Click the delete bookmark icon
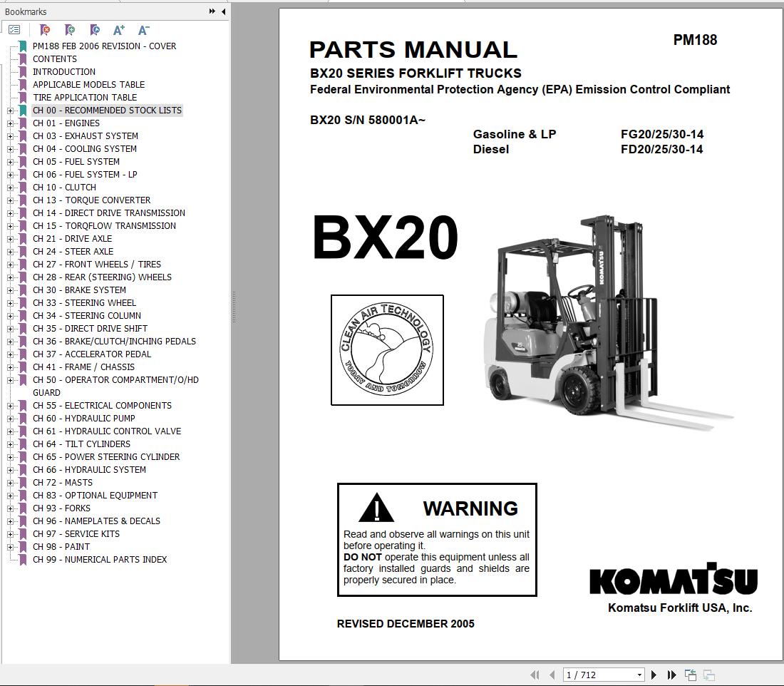 pos(44,30)
